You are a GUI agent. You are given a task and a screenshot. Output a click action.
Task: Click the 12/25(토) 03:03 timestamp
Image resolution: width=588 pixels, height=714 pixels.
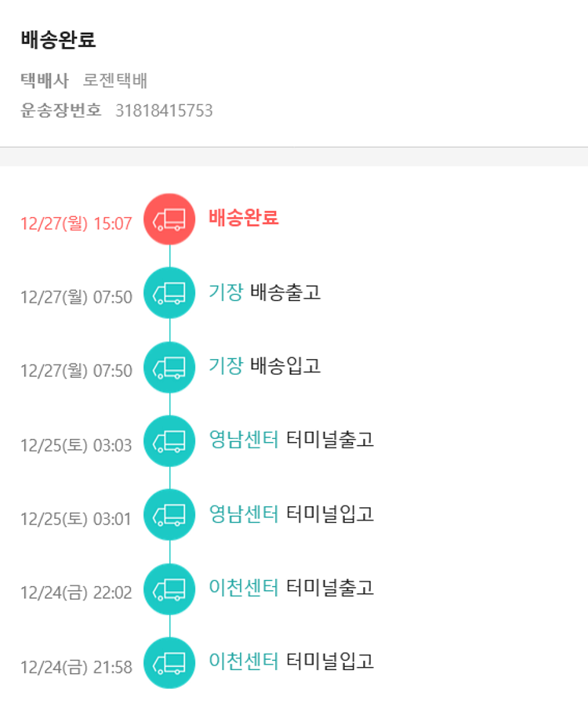(76, 445)
